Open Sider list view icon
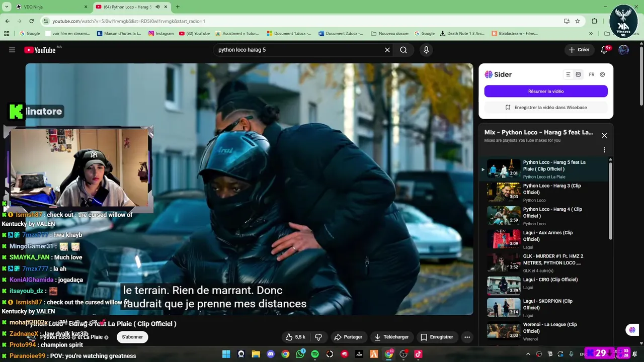Image resolution: width=644 pixels, height=362 pixels. point(568,74)
